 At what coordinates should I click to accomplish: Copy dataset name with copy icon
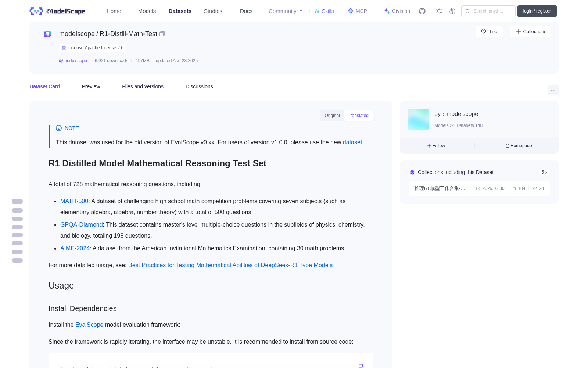162,34
